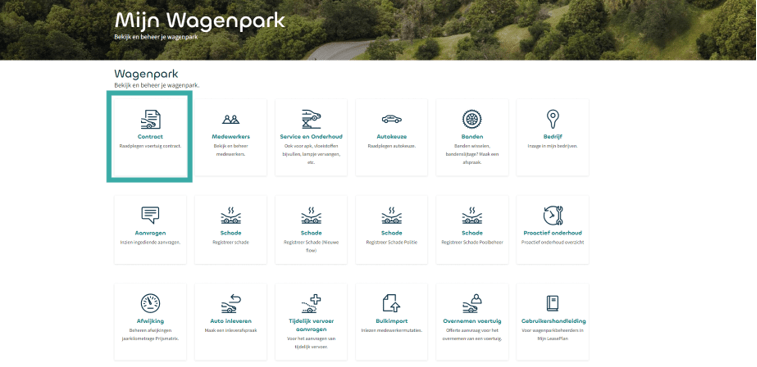Click the Schade title above 'Registreer Schade (Nieuwe flow)'
The width and height of the screenshot is (757, 367).
click(311, 233)
